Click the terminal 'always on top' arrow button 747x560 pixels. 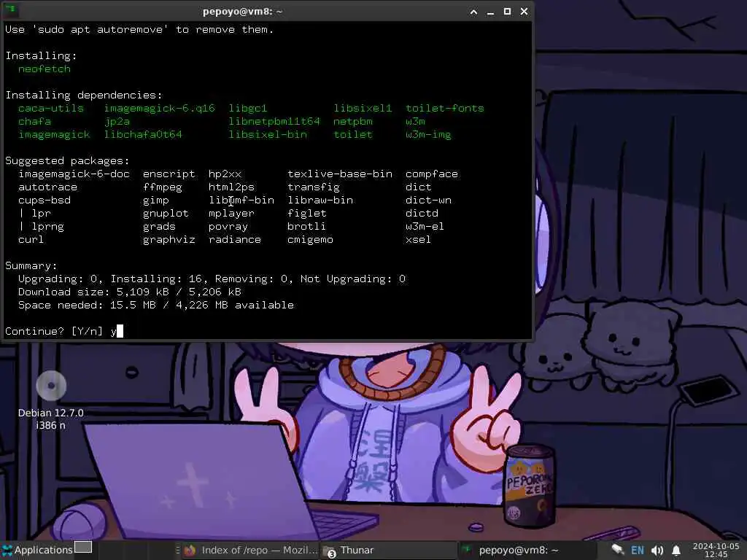coord(473,12)
